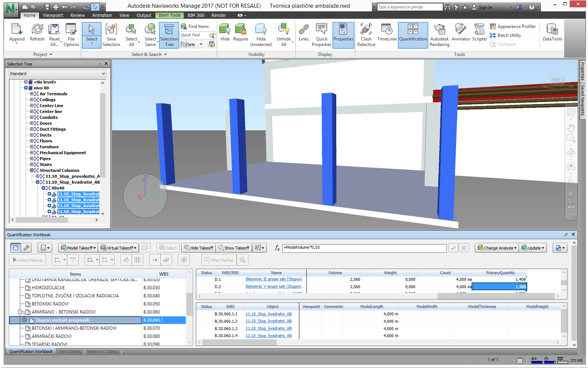Click the formula input field
Viewport: 588px width, 368px height.
(x=364, y=248)
